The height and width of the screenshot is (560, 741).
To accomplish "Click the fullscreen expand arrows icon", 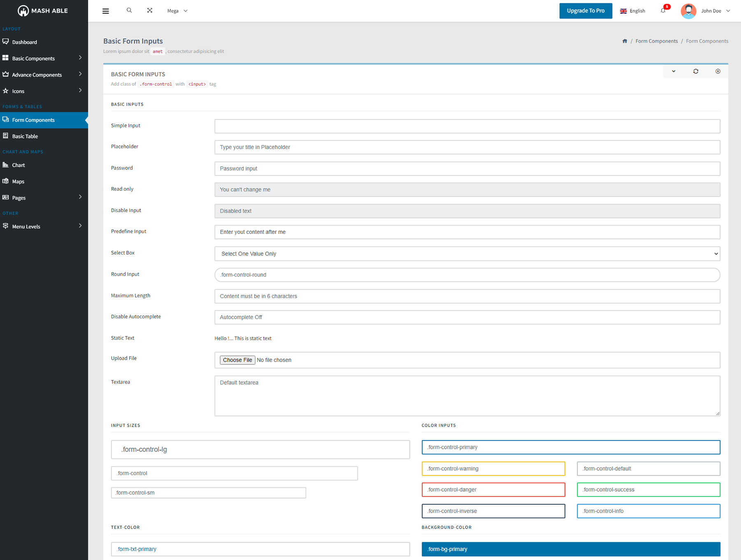I will click(x=150, y=10).
